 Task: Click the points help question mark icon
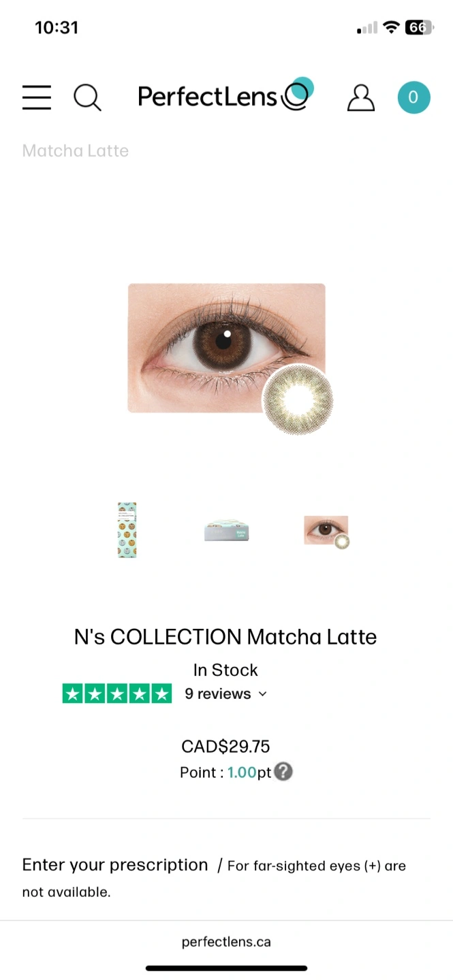pyautogui.click(x=283, y=772)
